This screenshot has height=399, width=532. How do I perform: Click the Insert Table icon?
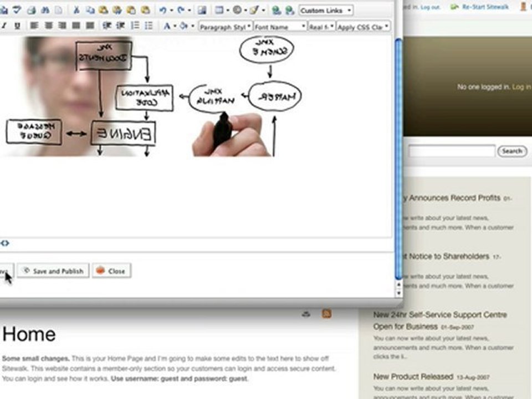pos(219,10)
